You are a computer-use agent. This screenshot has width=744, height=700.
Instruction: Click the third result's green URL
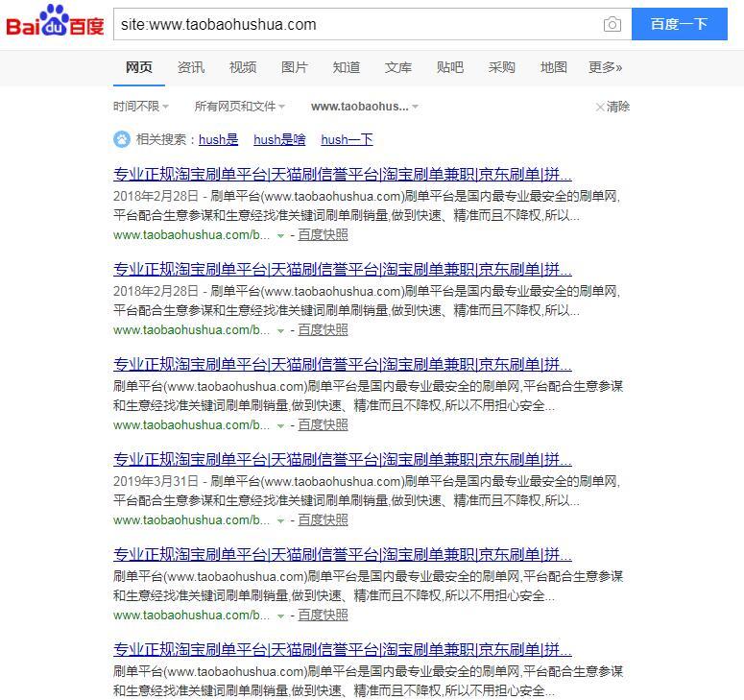[191, 424]
